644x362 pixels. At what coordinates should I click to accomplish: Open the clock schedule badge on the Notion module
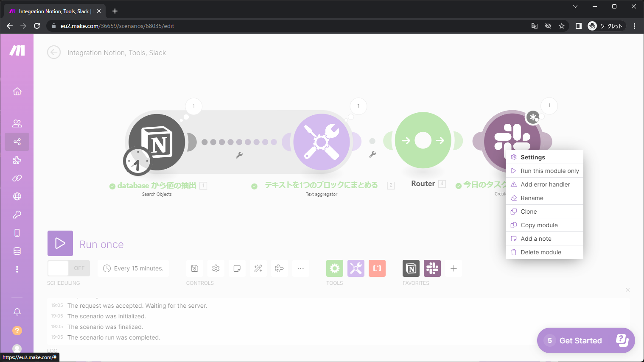point(137,161)
